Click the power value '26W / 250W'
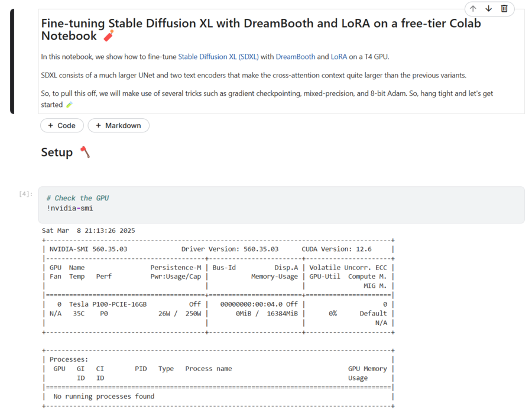 (x=180, y=314)
